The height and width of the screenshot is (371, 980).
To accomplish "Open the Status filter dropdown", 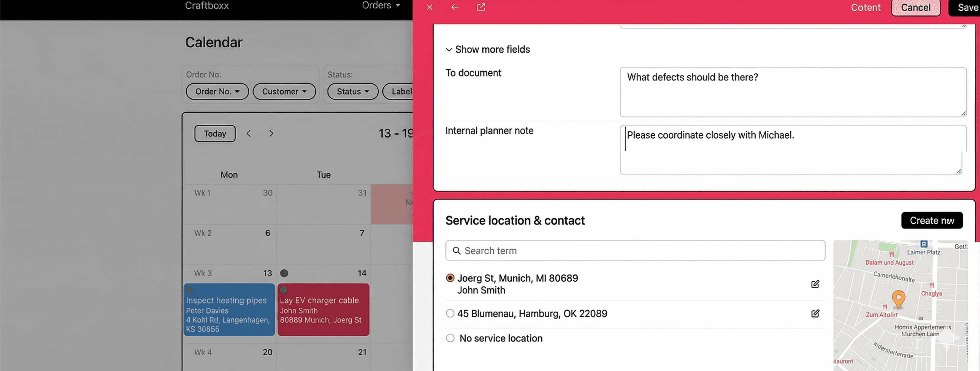I will pos(353,92).
